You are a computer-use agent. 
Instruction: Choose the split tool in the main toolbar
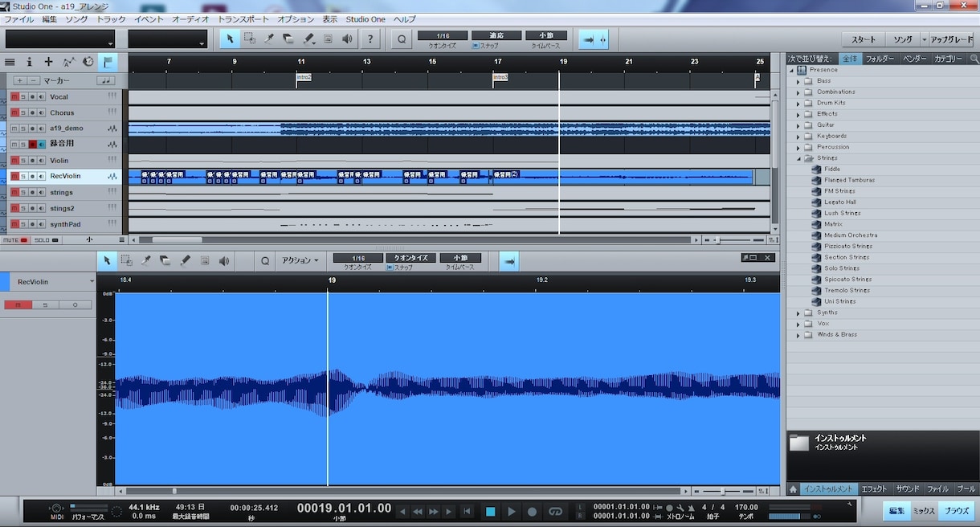pos(269,39)
